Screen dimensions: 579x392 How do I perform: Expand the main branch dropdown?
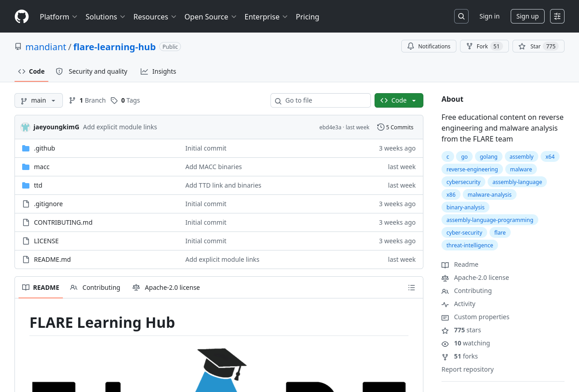point(38,100)
